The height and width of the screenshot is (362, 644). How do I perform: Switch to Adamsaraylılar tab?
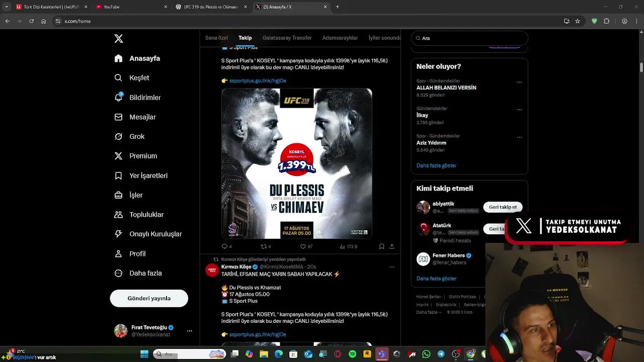(340, 38)
